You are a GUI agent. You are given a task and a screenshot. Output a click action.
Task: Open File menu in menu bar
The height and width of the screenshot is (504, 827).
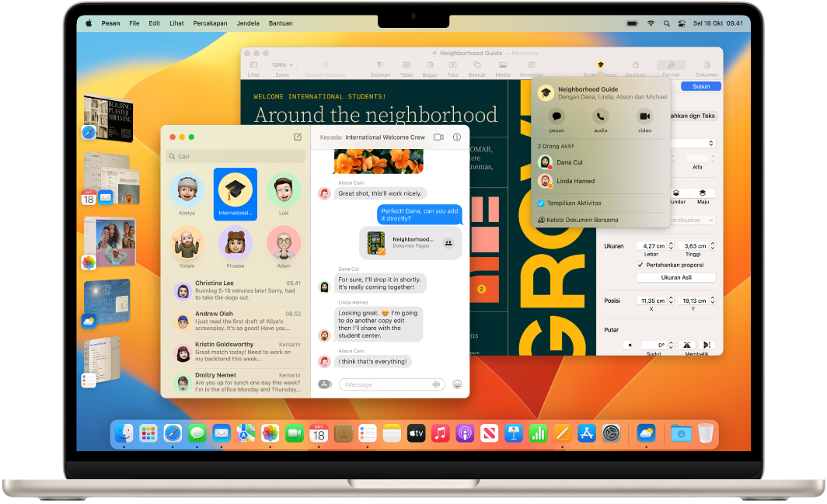pos(134,23)
